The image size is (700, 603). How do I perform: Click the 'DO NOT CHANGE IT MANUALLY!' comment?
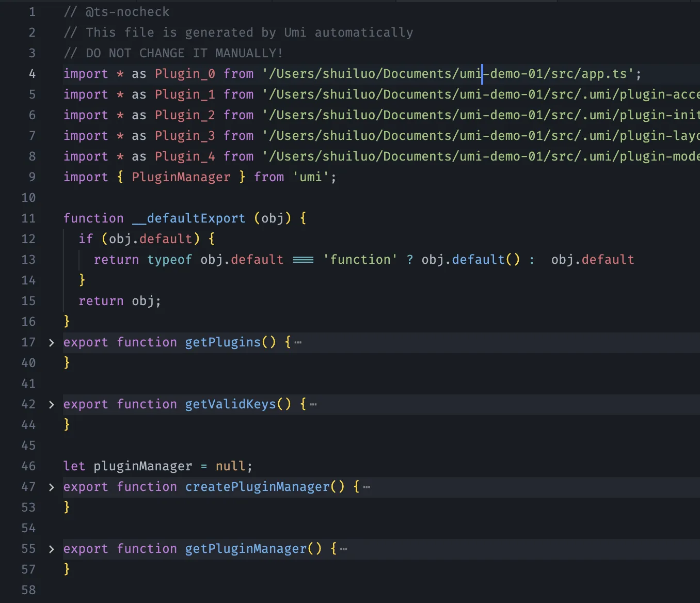pos(184,53)
